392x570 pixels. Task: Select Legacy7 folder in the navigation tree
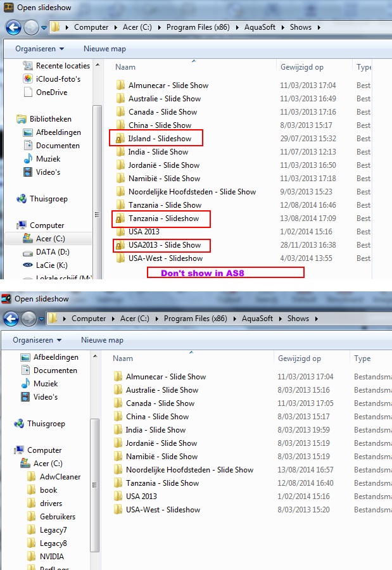(x=53, y=530)
